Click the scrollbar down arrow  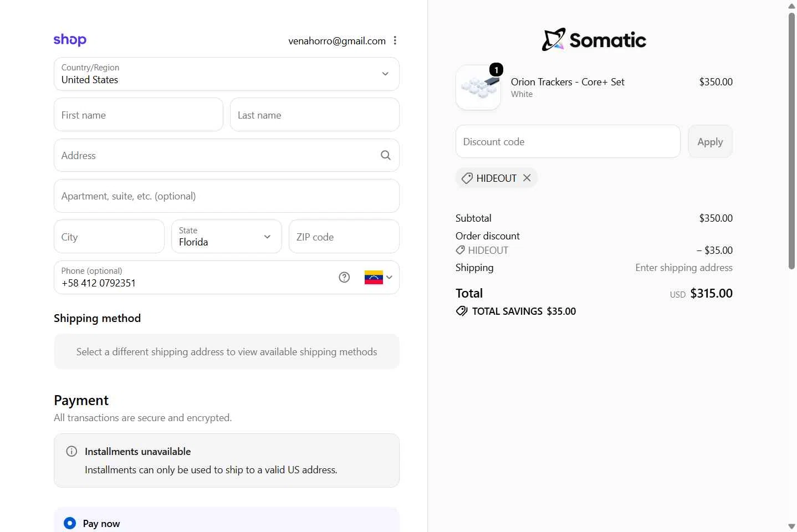pos(791,526)
